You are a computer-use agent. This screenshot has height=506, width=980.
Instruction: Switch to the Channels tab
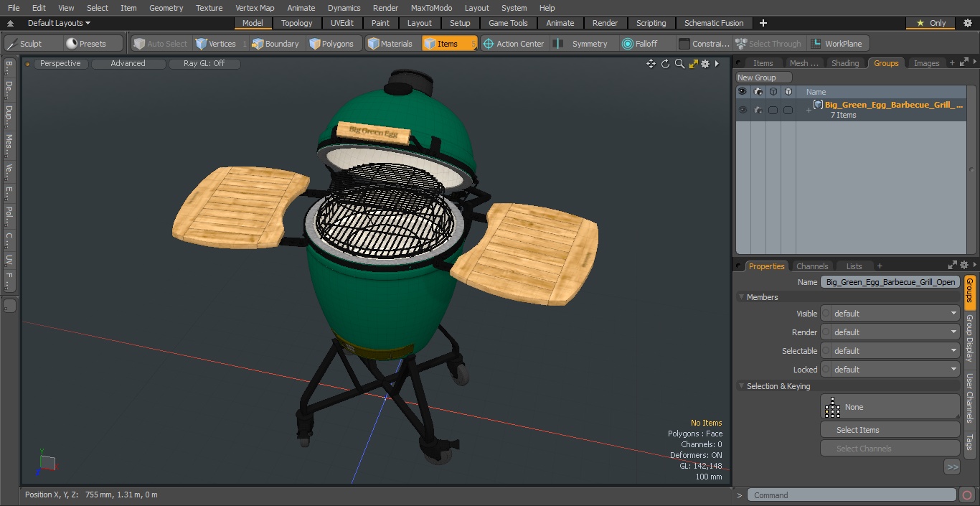[812, 266]
